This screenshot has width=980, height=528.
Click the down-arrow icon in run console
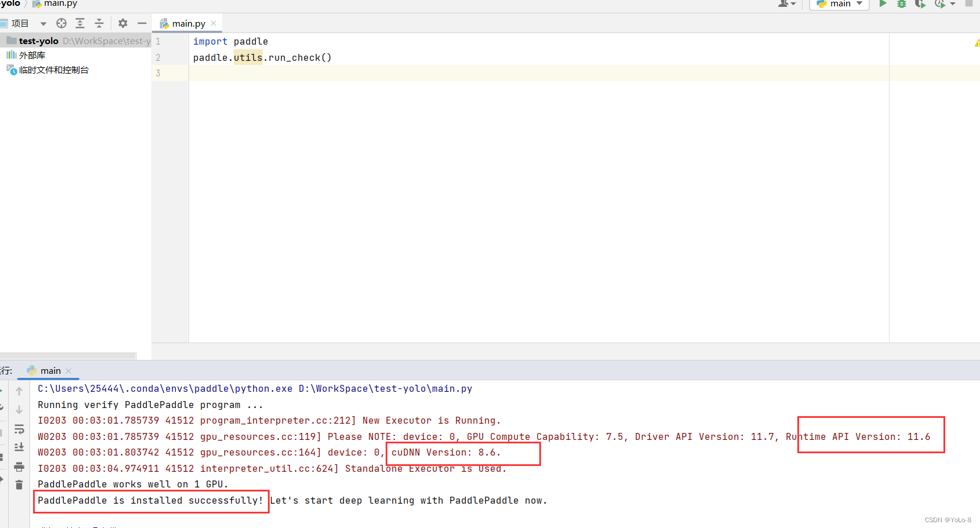(19, 410)
